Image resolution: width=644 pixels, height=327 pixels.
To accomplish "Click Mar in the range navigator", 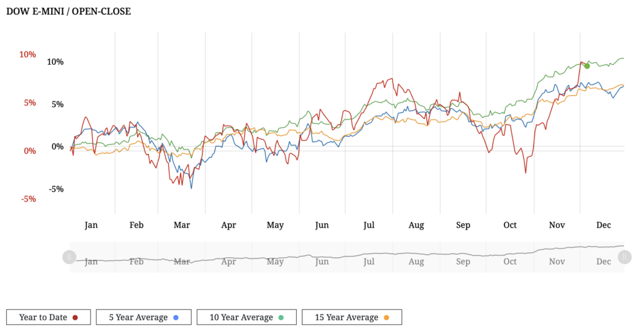I will [182, 262].
